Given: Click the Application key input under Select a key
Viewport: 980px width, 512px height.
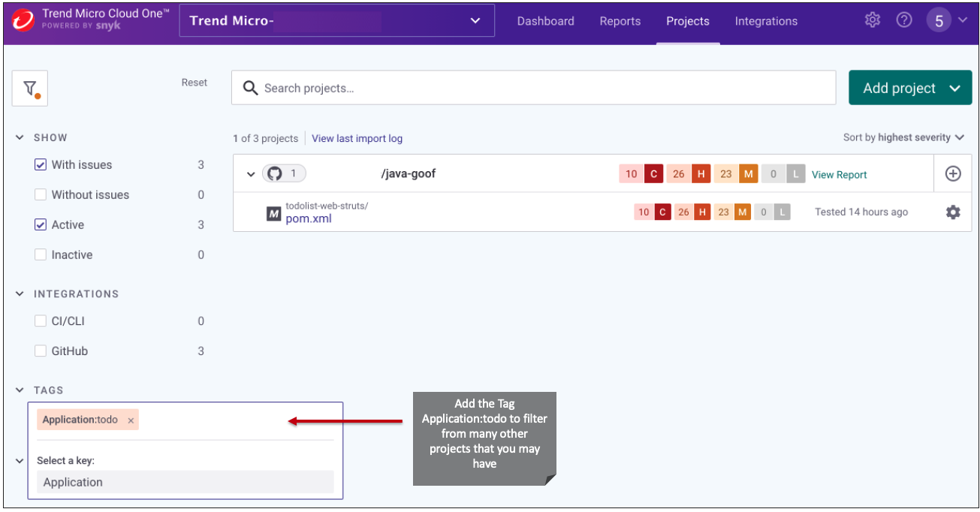Looking at the screenshot, I should pos(185,482).
